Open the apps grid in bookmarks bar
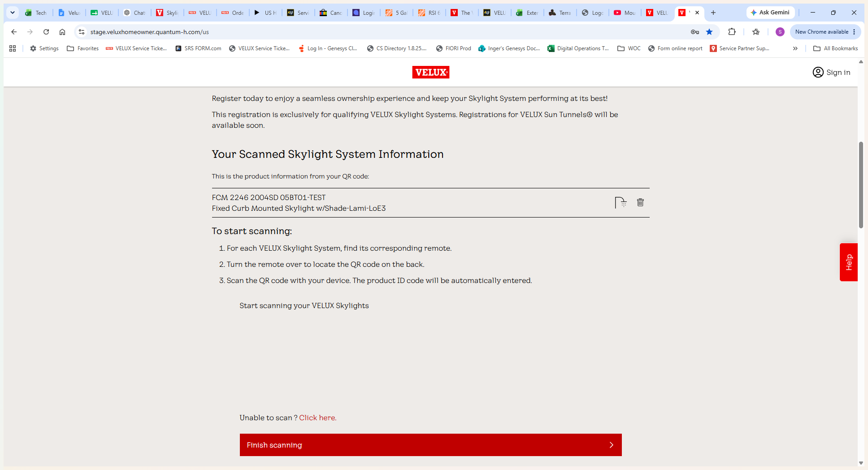Screen dimensions: 868x470 coord(13,48)
